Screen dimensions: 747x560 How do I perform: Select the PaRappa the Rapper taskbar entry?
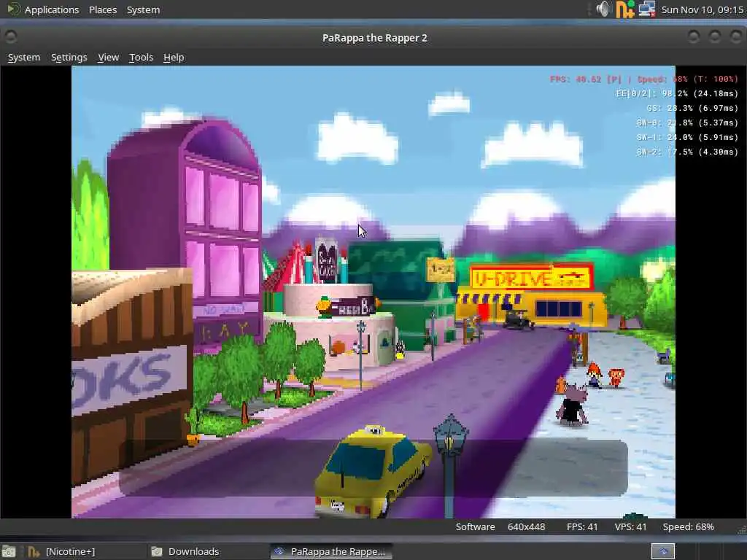click(x=331, y=551)
